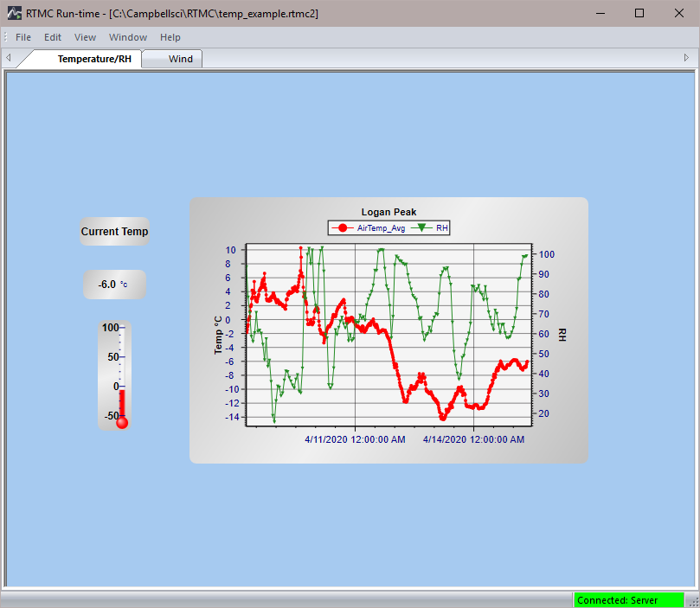The width and height of the screenshot is (700, 608).
Task: Maximize the RTMC Run-time window
Action: tap(639, 13)
